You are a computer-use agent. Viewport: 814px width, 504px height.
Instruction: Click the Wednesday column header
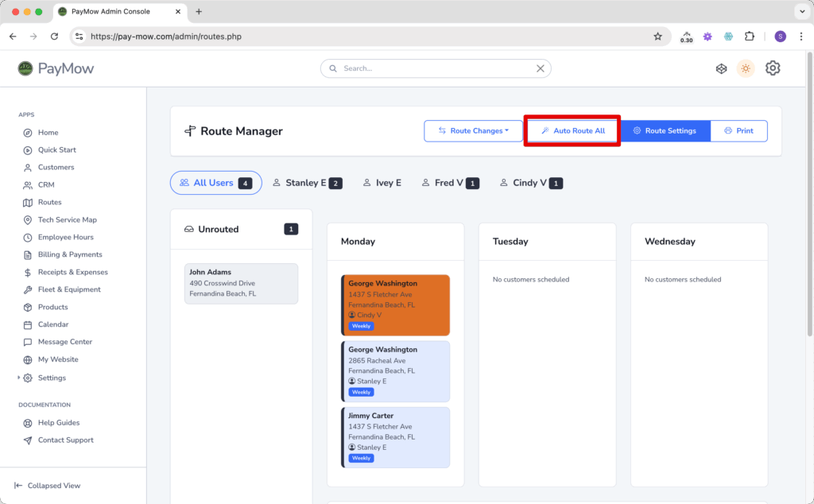click(x=669, y=242)
